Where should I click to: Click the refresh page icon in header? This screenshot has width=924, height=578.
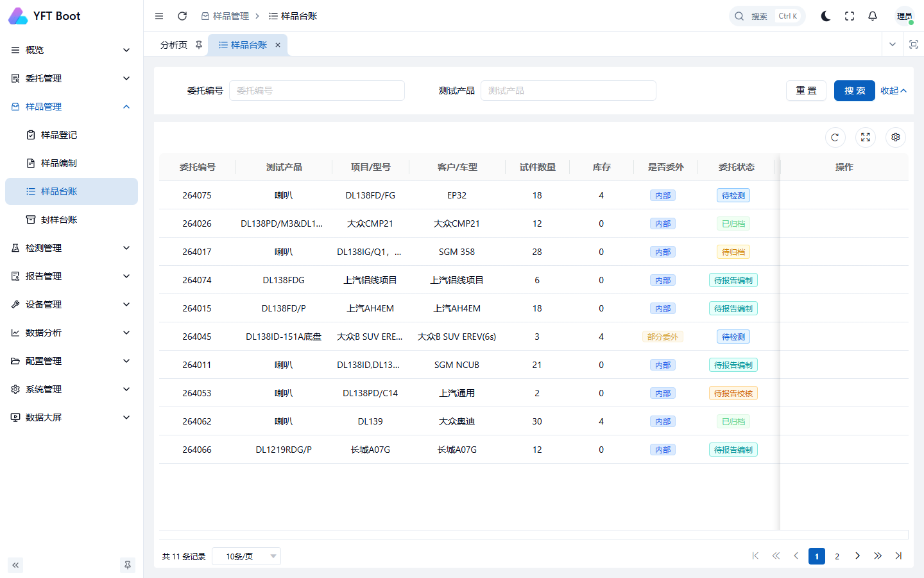click(182, 16)
